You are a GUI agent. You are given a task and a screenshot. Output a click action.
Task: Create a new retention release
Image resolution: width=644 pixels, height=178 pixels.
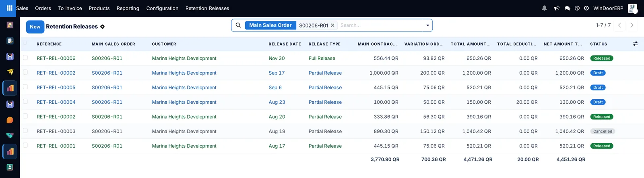[x=35, y=27]
